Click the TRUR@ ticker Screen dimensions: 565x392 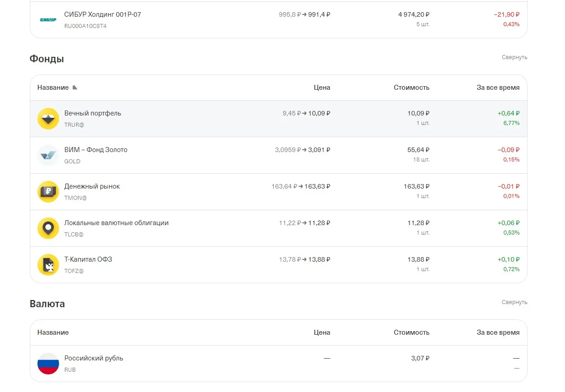point(74,125)
